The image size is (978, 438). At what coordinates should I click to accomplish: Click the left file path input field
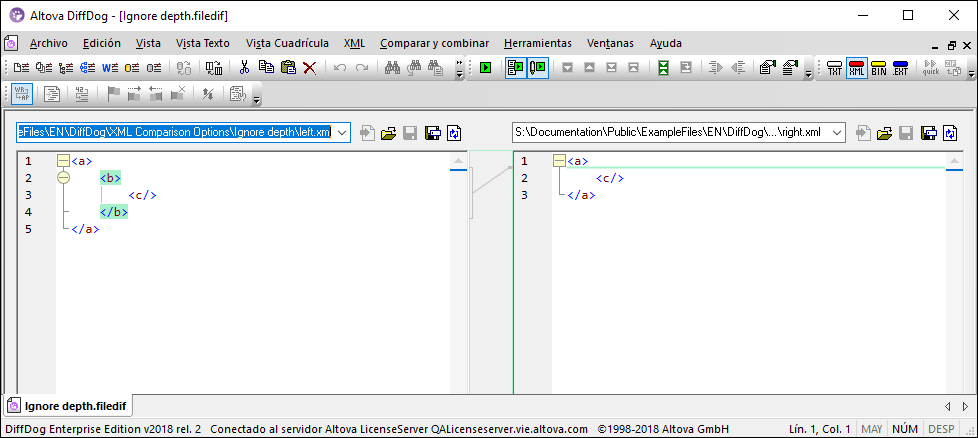pos(175,132)
